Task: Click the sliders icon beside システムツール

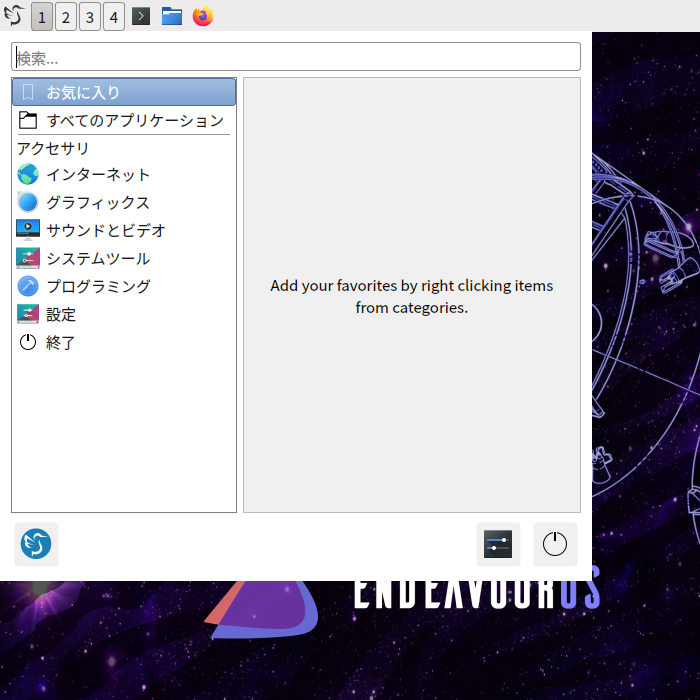Action: (28, 258)
